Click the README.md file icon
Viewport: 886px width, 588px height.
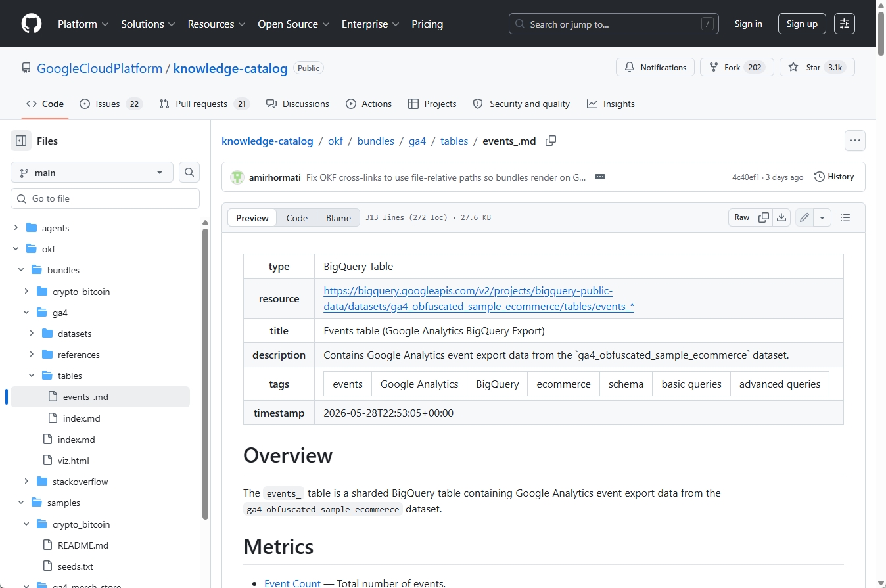(x=47, y=545)
